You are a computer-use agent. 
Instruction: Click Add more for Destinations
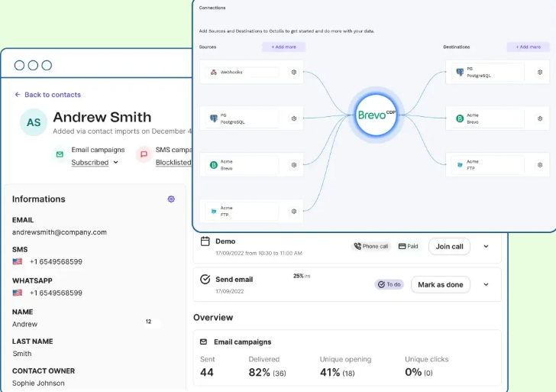pos(528,47)
